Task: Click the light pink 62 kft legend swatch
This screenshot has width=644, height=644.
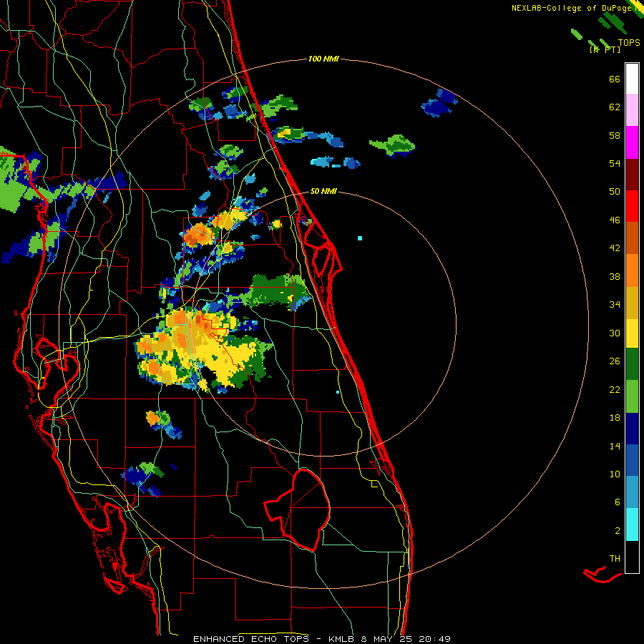Action: click(632, 110)
